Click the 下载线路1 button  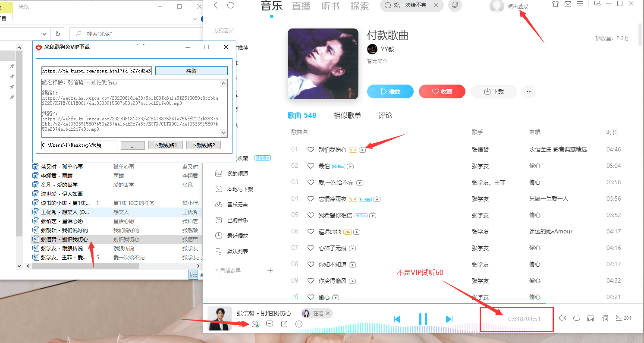pyautogui.click(x=166, y=145)
